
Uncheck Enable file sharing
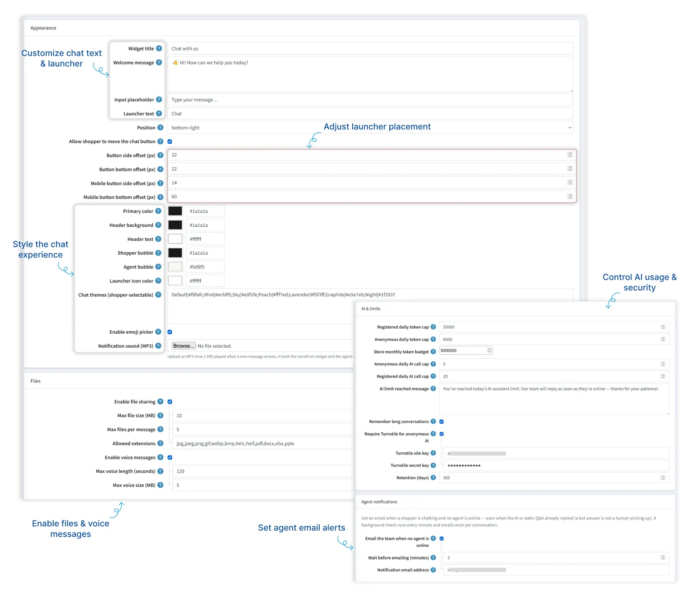click(x=170, y=401)
